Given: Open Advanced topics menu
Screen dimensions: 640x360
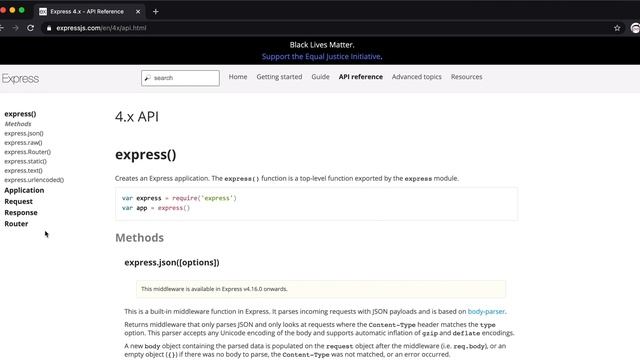Looking at the screenshot, I should click(417, 77).
